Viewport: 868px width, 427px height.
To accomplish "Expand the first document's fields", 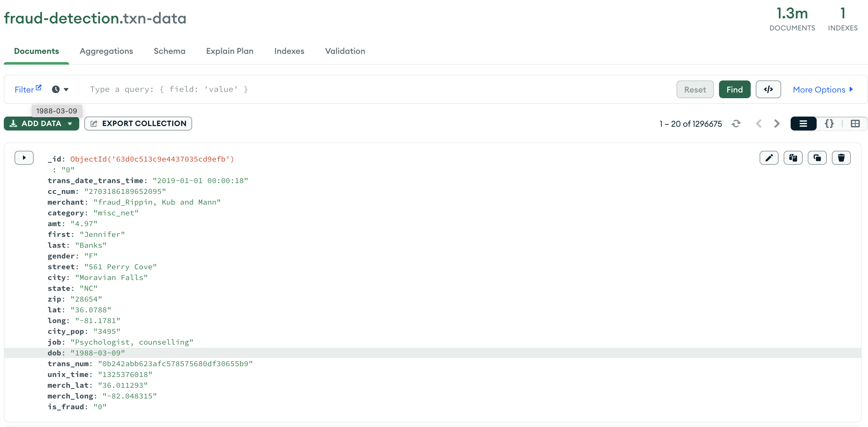I will (24, 158).
